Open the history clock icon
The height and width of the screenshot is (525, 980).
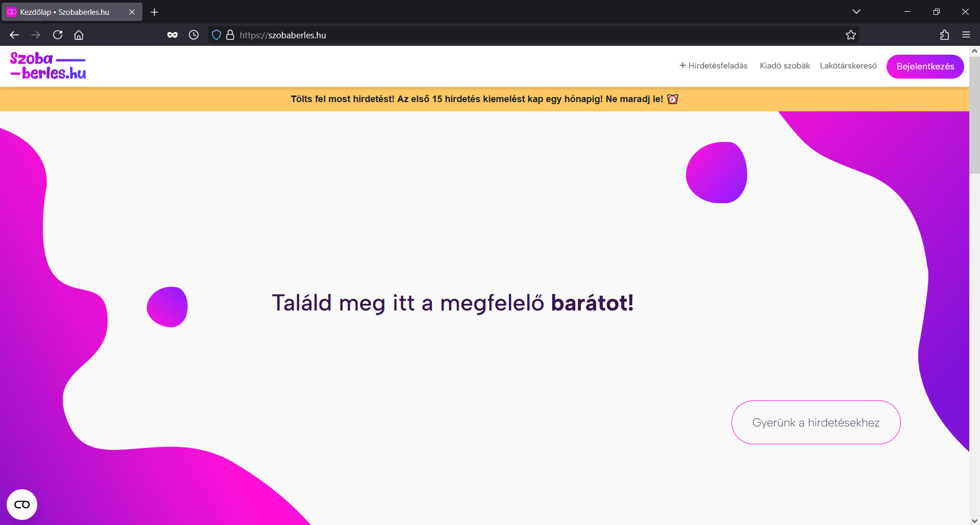(x=193, y=35)
